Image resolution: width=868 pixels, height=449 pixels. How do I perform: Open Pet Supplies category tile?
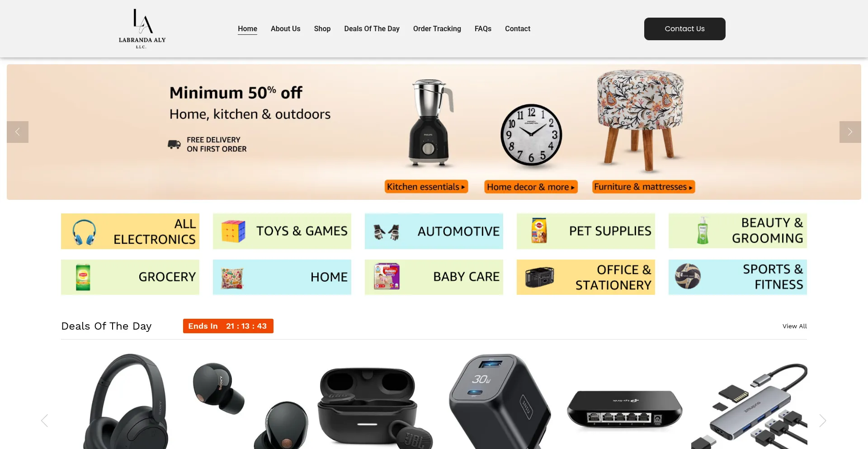(x=586, y=231)
